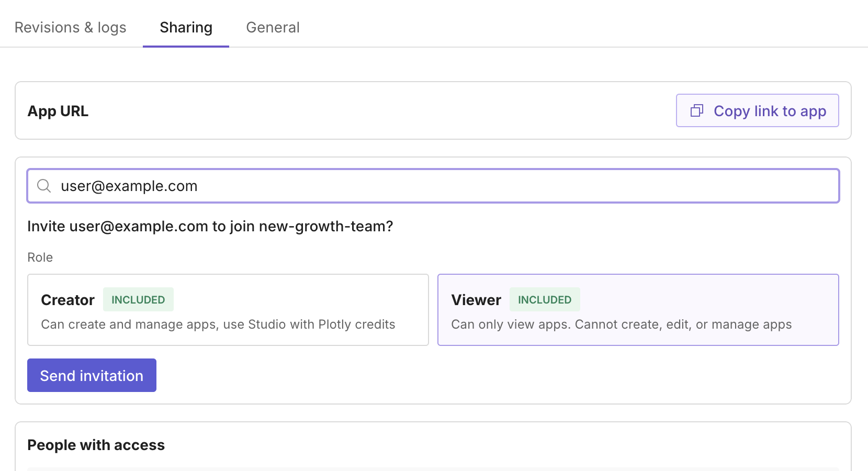Click the Send invitation button
The height and width of the screenshot is (471, 868).
(92, 375)
